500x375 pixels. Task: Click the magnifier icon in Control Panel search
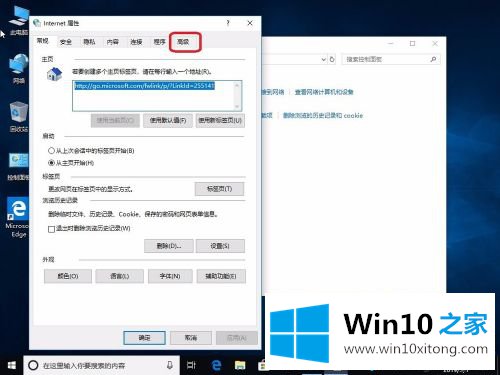[x=433, y=59]
